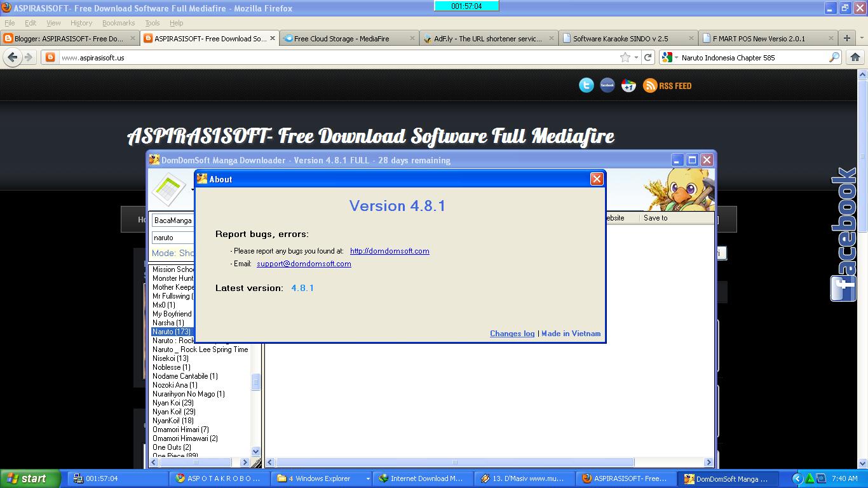Select One Outs (2) in manga list

172,447
